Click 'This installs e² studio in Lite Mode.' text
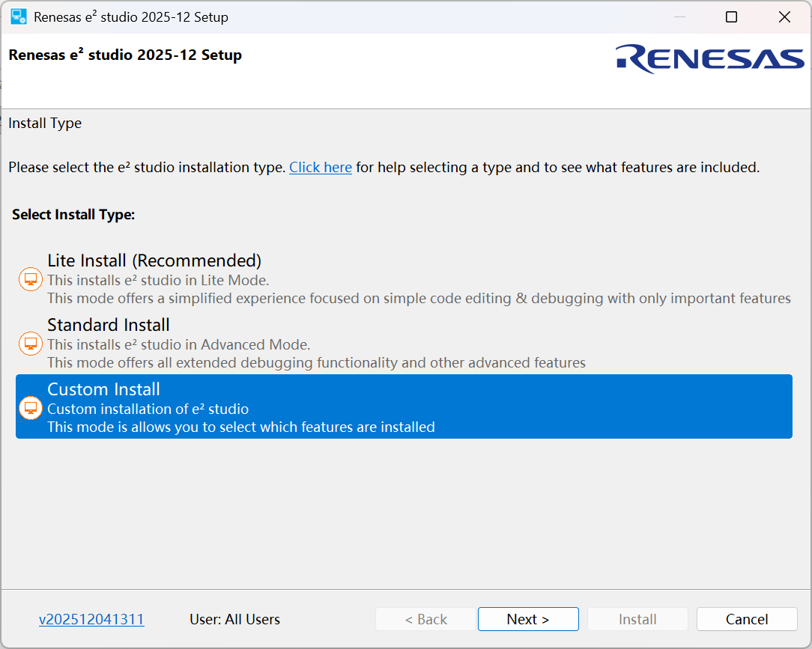 click(x=159, y=280)
